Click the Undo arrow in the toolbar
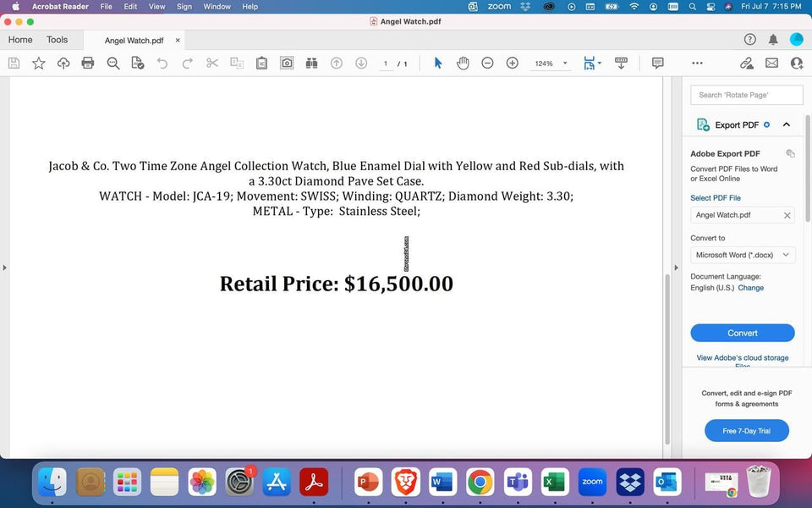This screenshot has width=812, height=508. coord(162,63)
